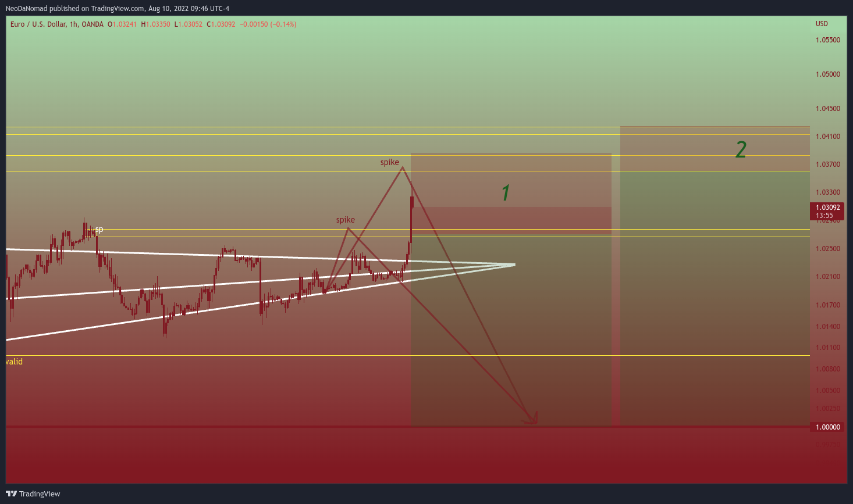Select the lower 'spike' annotation above the triangle

tap(346, 220)
